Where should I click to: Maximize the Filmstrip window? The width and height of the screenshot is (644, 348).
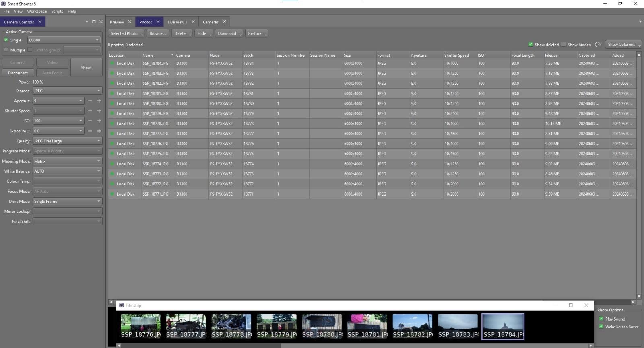(571, 305)
